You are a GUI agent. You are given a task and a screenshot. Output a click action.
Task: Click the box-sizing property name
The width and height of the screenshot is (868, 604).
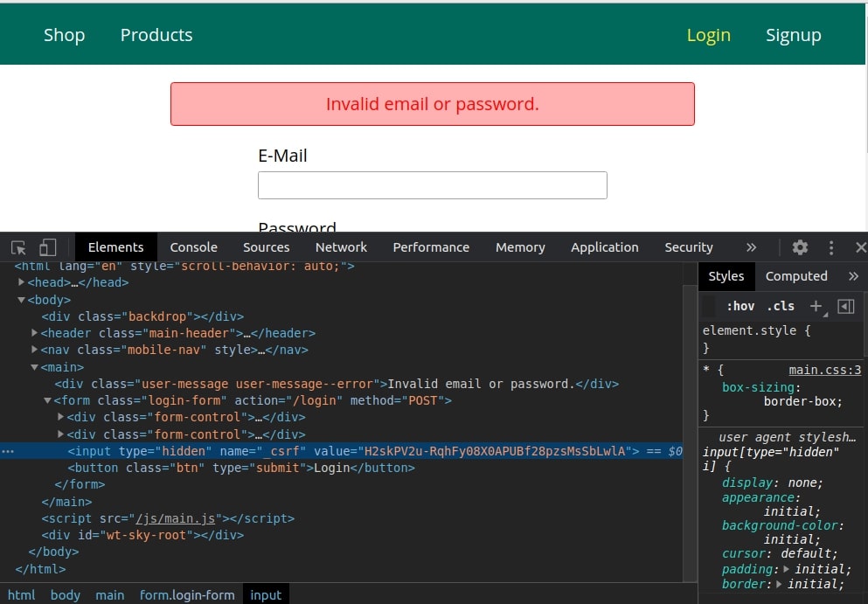[759, 387]
